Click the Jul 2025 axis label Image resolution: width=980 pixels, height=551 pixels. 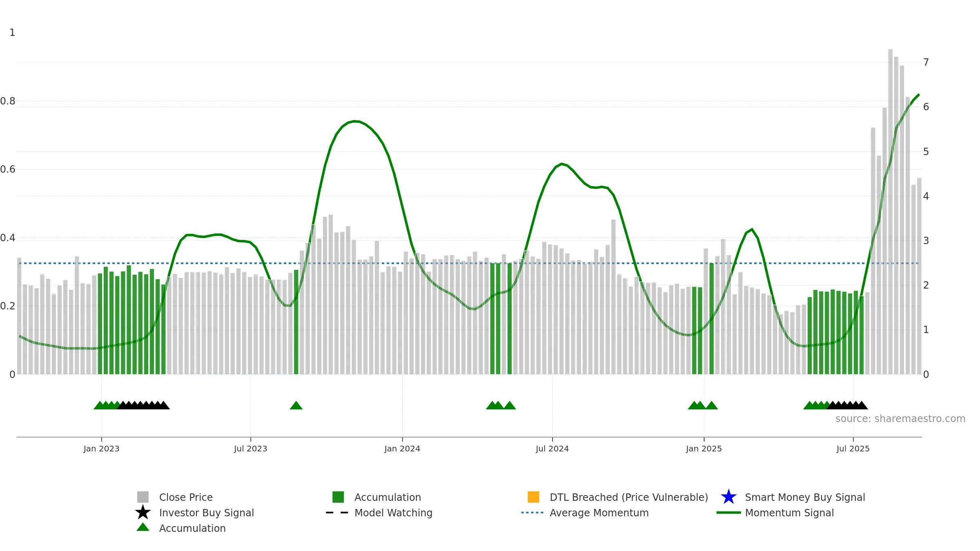click(853, 449)
